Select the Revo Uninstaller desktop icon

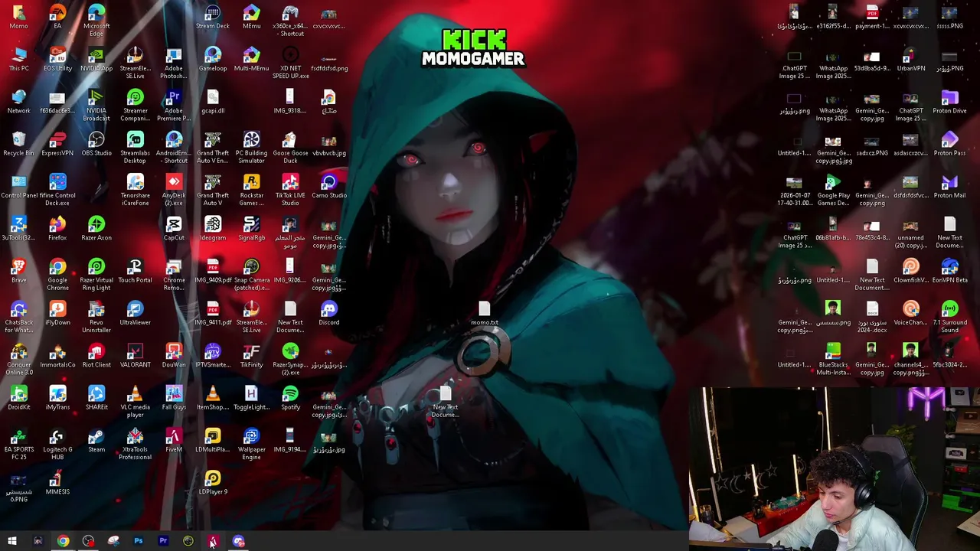click(x=96, y=317)
